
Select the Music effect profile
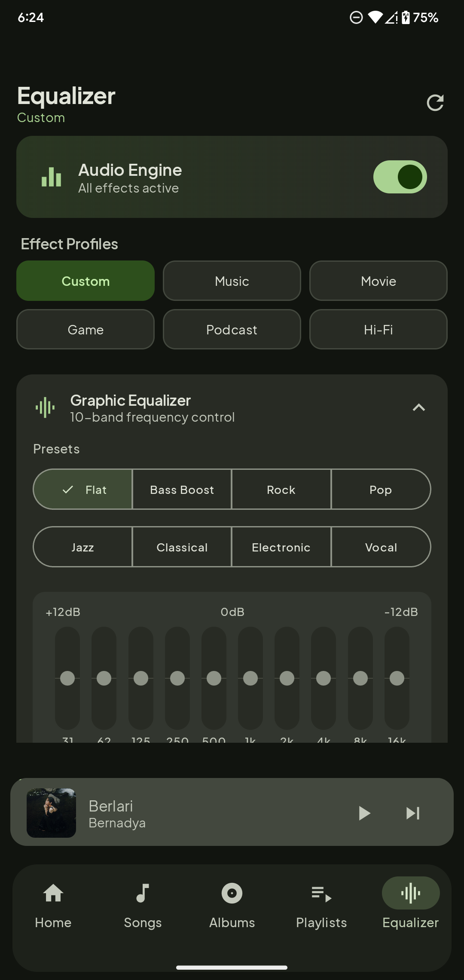pyautogui.click(x=232, y=281)
